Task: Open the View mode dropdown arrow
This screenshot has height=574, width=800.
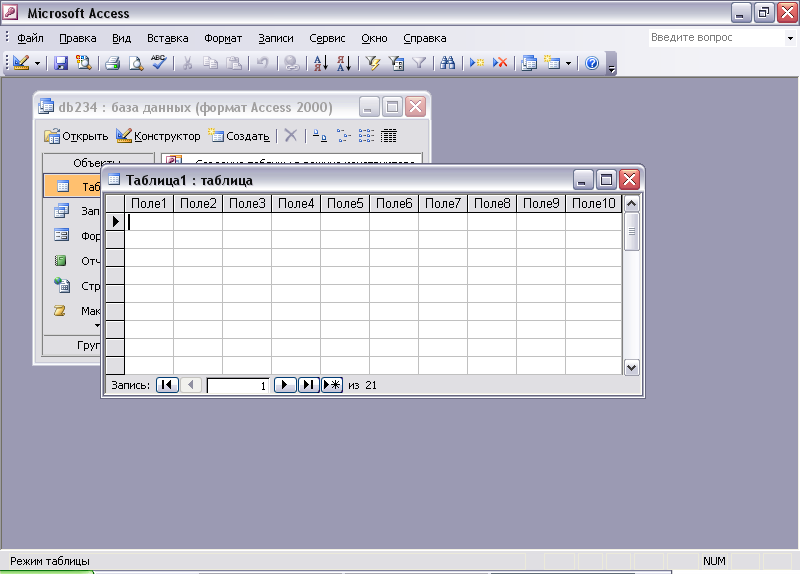Action: coord(37,63)
